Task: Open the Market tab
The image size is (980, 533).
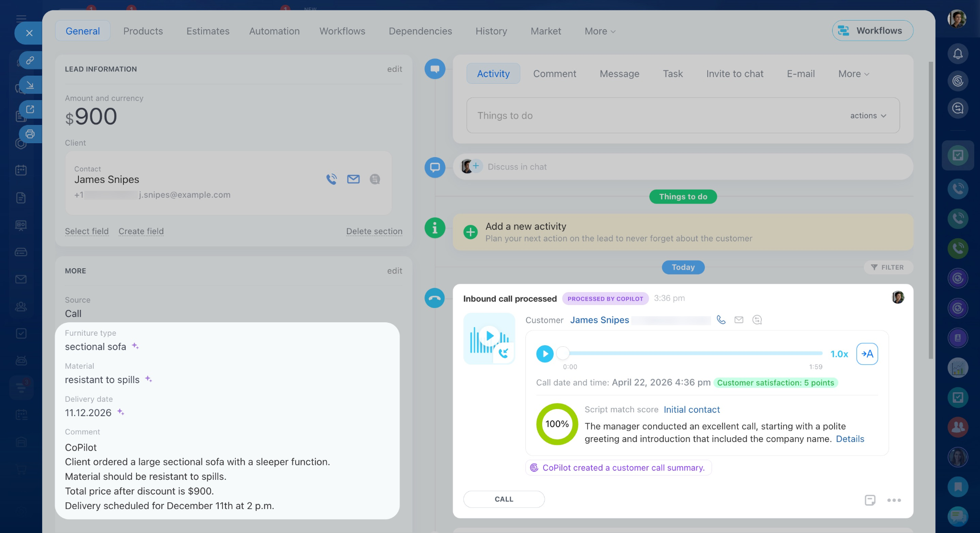Action: coord(546,31)
